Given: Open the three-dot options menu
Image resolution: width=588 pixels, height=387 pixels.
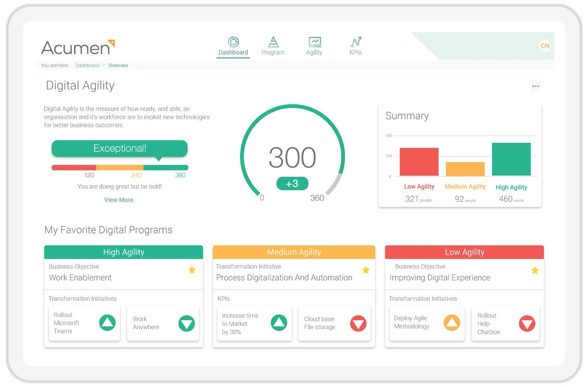Looking at the screenshot, I should 535,86.
